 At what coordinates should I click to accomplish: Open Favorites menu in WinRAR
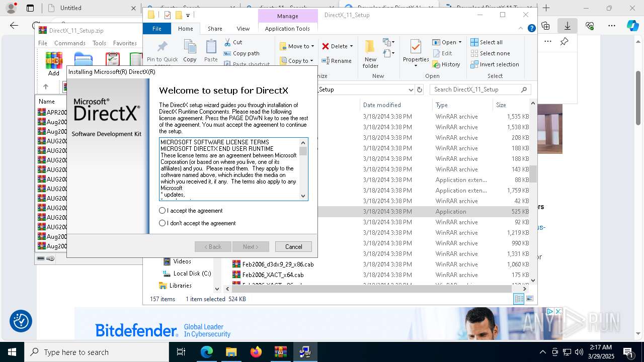click(x=125, y=43)
